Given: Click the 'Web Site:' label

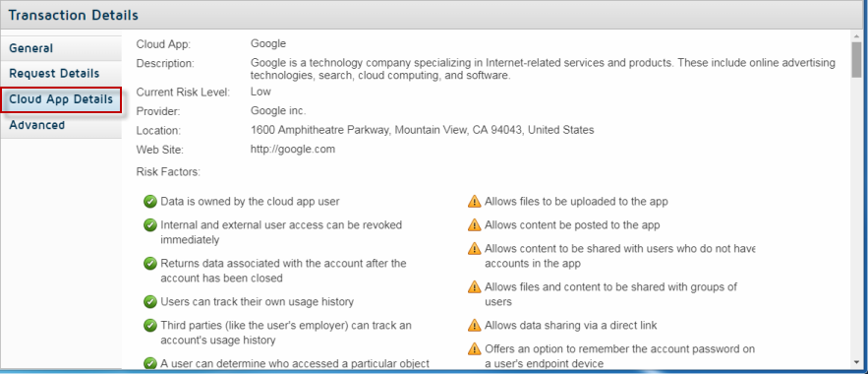Looking at the screenshot, I should point(159,150).
